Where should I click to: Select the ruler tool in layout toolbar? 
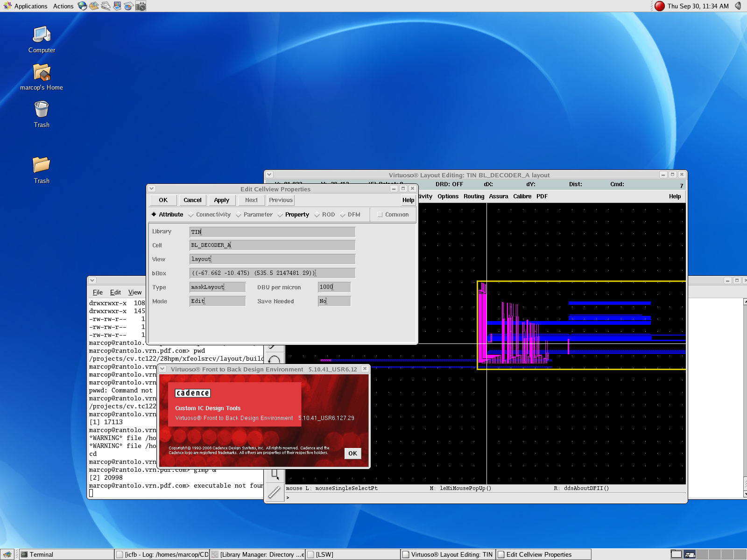click(275, 491)
